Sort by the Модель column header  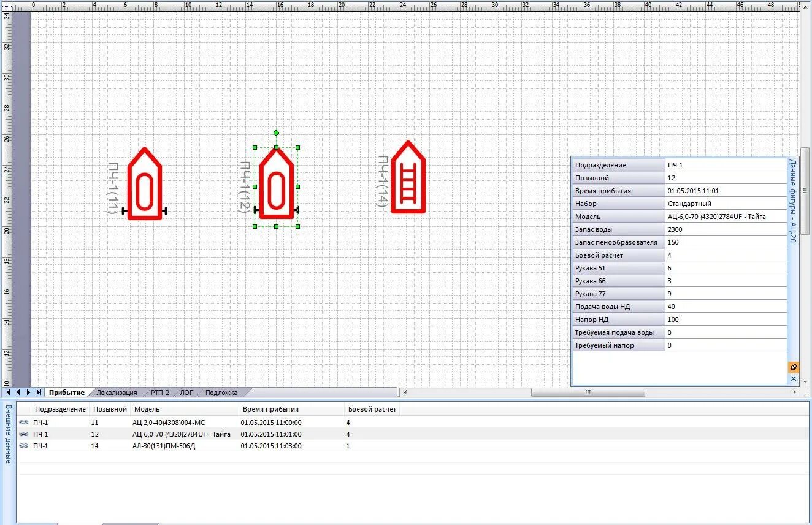tap(185, 409)
